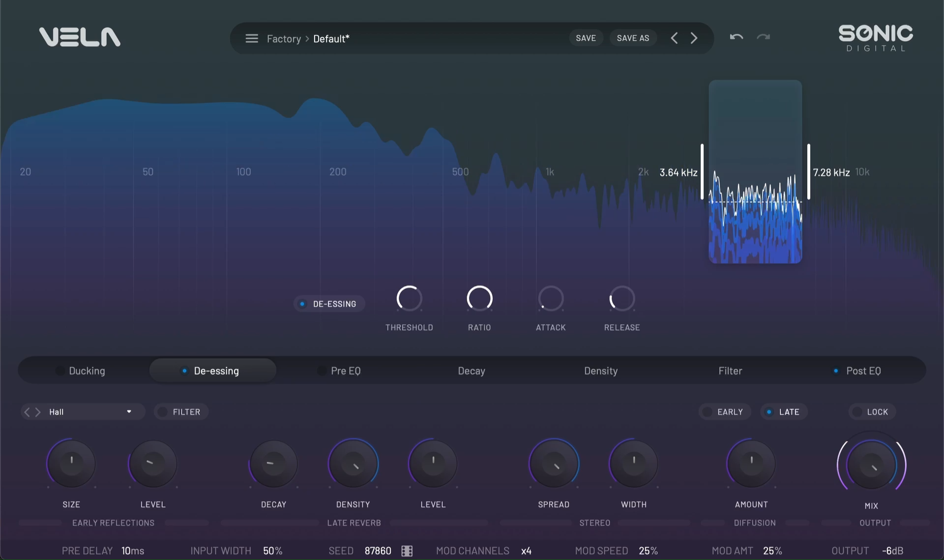The height and width of the screenshot is (560, 944).
Task: Toggle the output LOCK switch
Action: point(872,412)
